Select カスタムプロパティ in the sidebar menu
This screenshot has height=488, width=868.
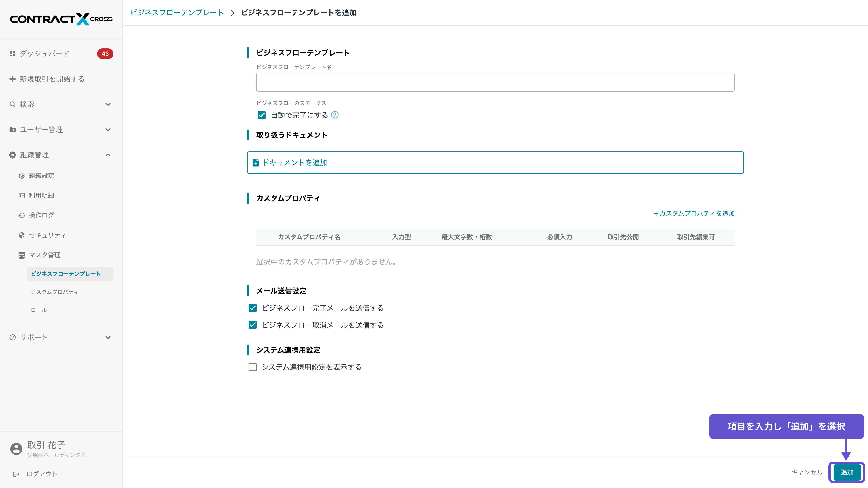tap(55, 292)
